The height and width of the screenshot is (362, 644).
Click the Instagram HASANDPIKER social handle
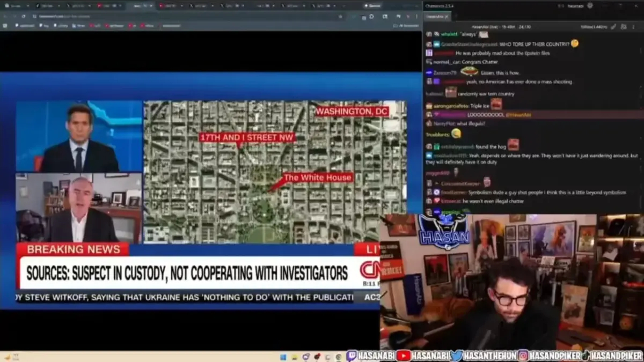point(549,356)
